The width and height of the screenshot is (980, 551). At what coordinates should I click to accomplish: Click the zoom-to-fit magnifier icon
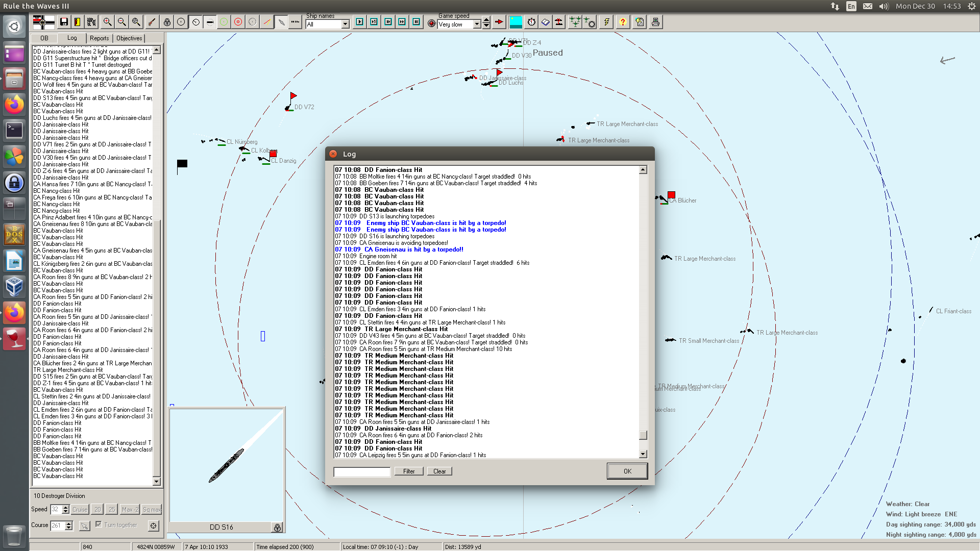(136, 22)
